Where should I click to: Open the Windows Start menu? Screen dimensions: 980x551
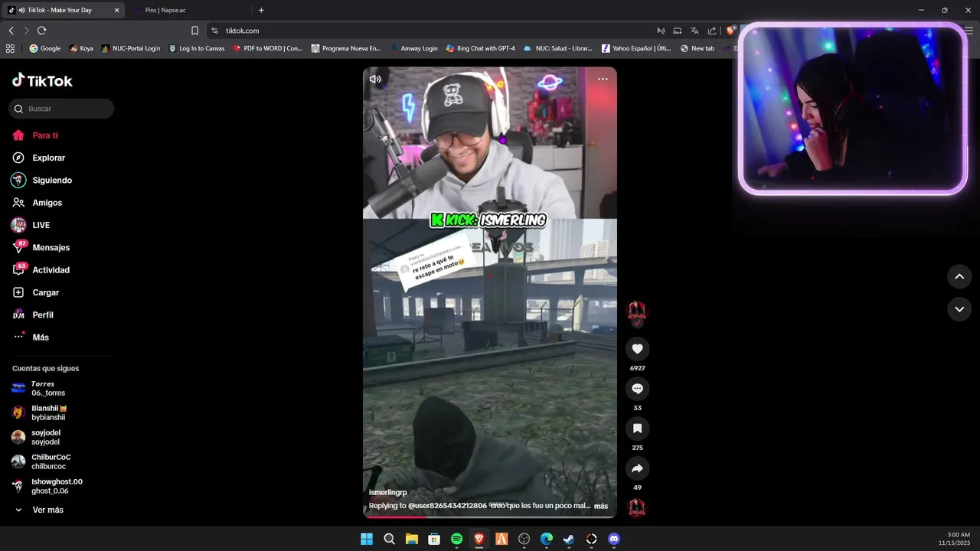pyautogui.click(x=367, y=539)
